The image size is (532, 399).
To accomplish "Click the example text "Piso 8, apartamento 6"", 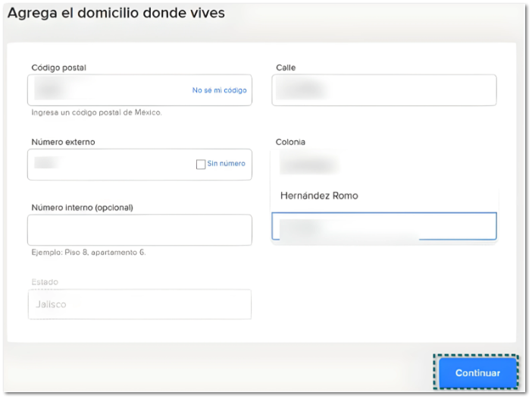I will (x=88, y=253).
